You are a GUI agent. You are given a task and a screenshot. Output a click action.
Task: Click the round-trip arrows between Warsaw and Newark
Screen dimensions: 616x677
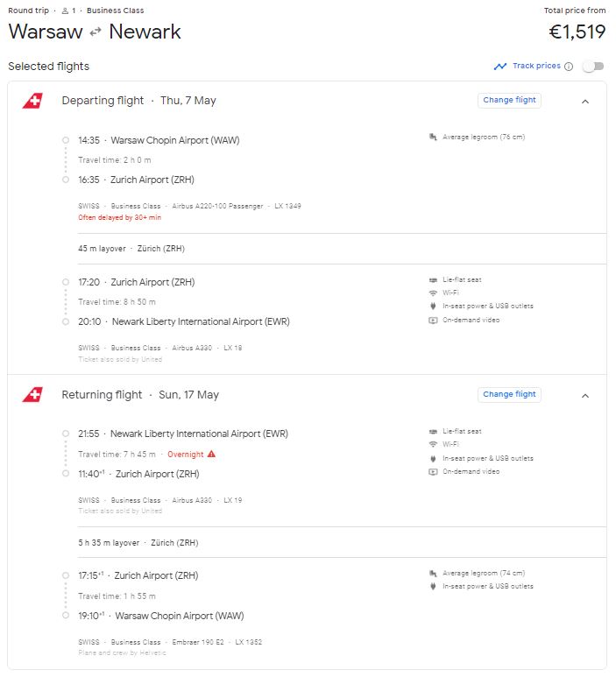[96, 33]
